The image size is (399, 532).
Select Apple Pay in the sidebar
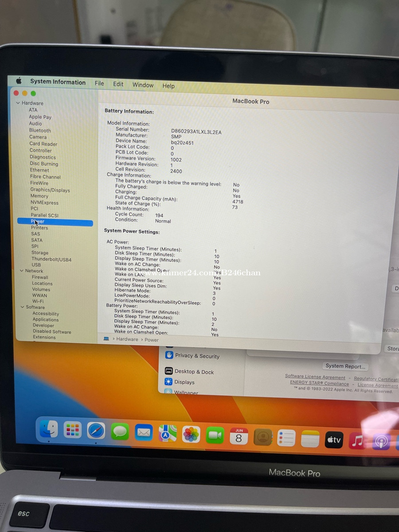40,117
